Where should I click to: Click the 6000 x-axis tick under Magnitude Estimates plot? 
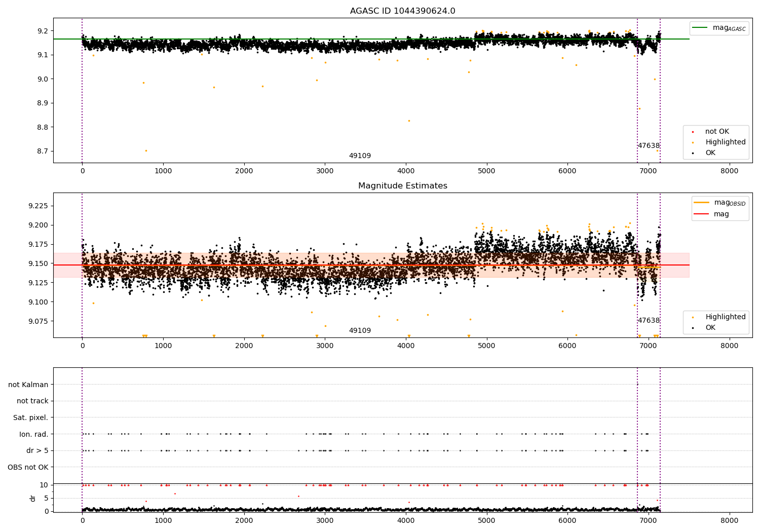(x=567, y=346)
